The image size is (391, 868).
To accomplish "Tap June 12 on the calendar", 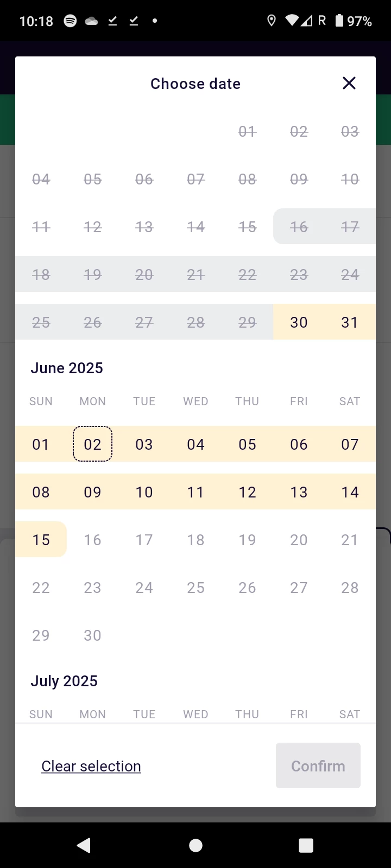I will [247, 492].
